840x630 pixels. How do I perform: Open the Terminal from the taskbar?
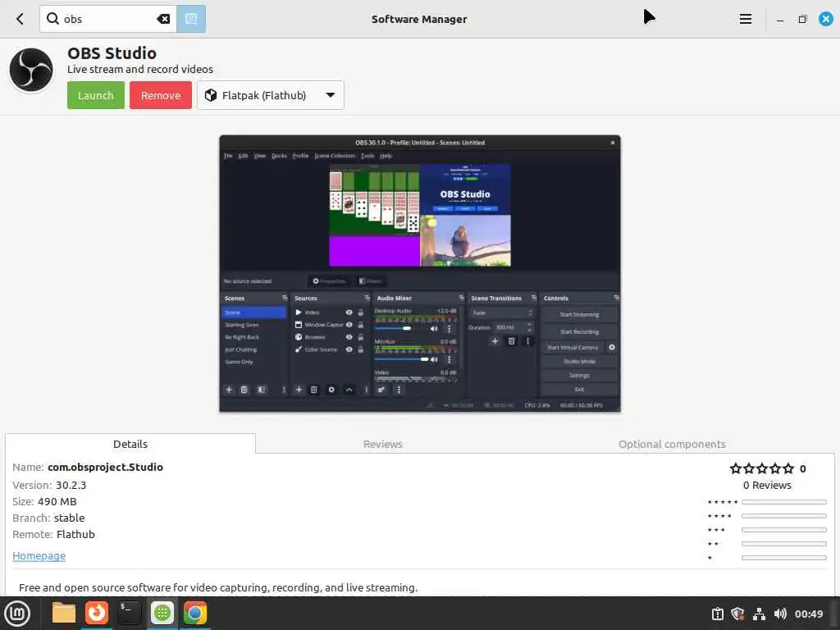129,614
